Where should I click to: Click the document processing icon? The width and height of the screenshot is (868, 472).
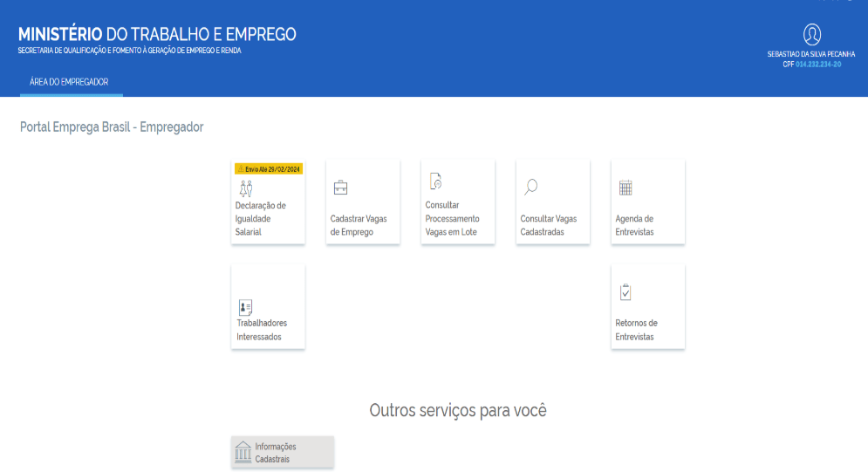click(435, 181)
